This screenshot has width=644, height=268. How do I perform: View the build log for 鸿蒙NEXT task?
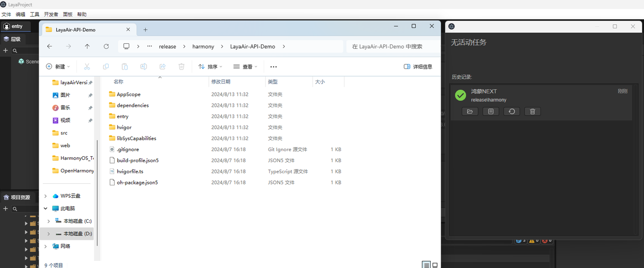point(491,111)
